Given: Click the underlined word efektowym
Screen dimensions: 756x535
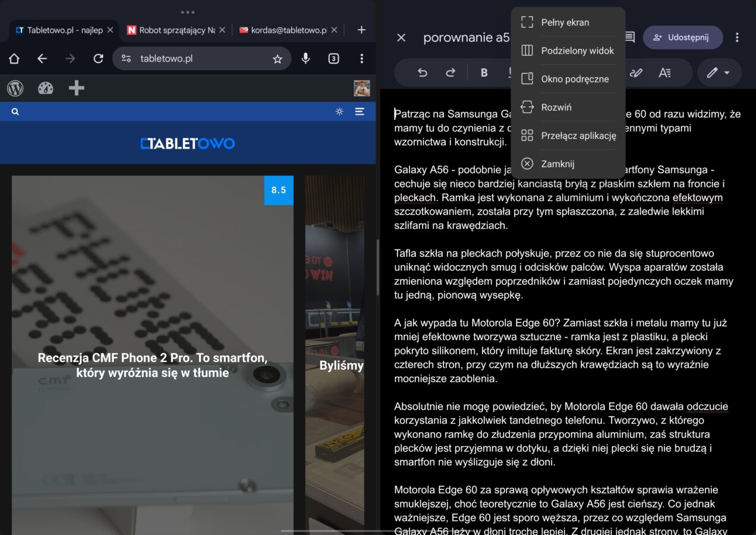Looking at the screenshot, I should 698,198.
